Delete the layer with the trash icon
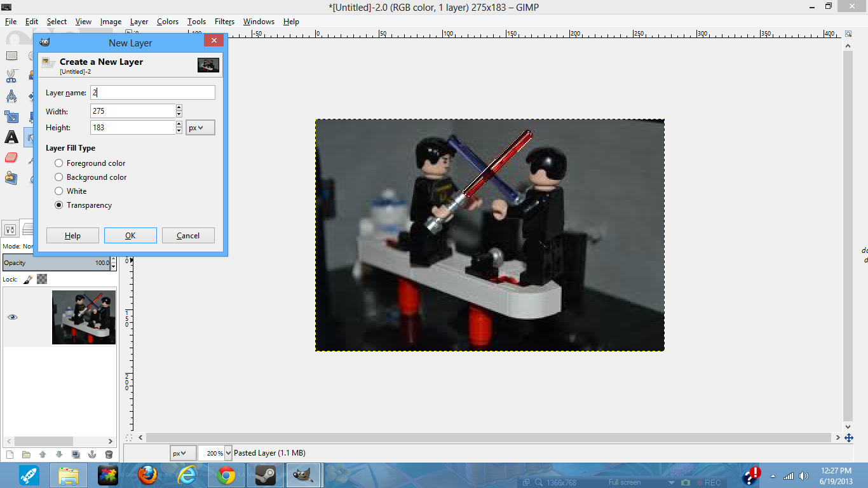 click(x=109, y=454)
